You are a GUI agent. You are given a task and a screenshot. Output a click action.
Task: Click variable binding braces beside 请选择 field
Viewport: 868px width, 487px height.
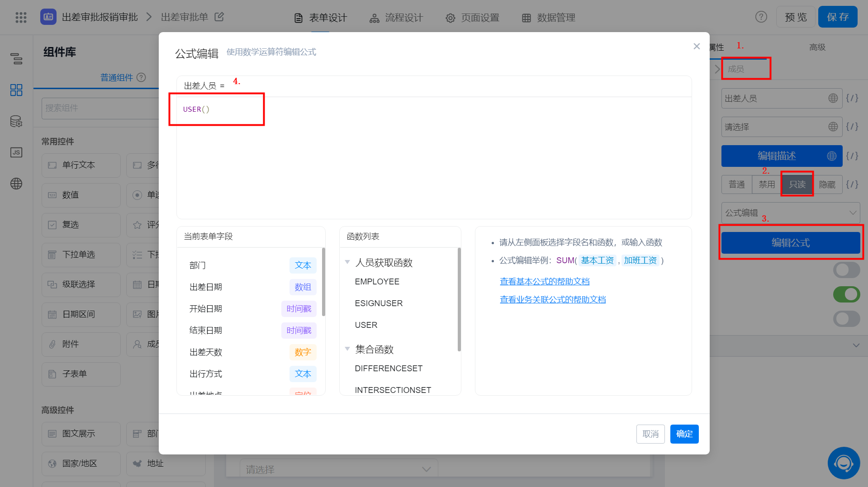point(852,127)
